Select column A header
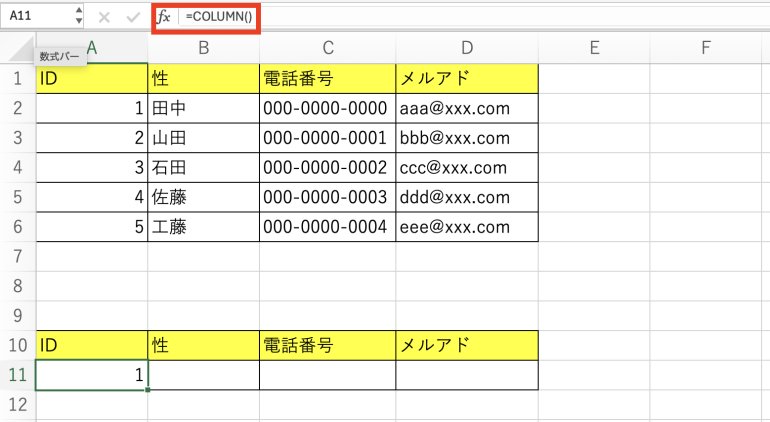 point(92,48)
